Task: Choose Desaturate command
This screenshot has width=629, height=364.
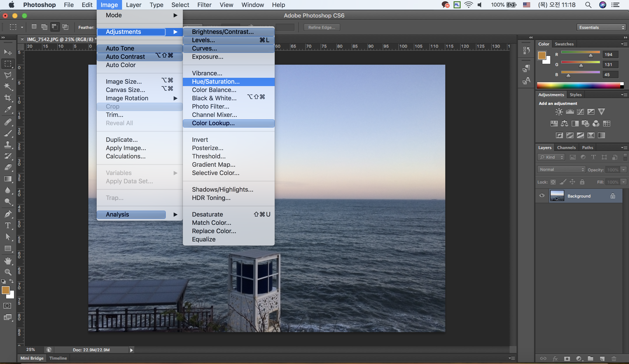Action: pos(229,214)
